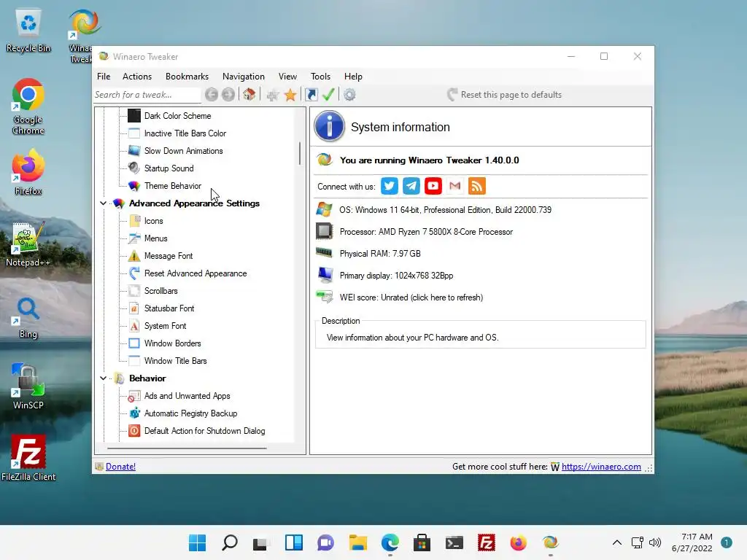Open Microsoft Edge from the taskbar
Screen dimensions: 747x560
pyautogui.click(x=390, y=542)
